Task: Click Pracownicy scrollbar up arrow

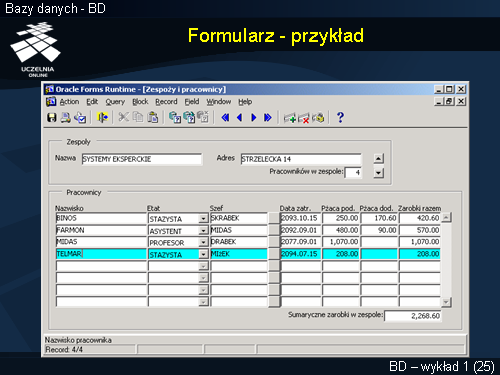Action: pyautogui.click(x=446, y=218)
